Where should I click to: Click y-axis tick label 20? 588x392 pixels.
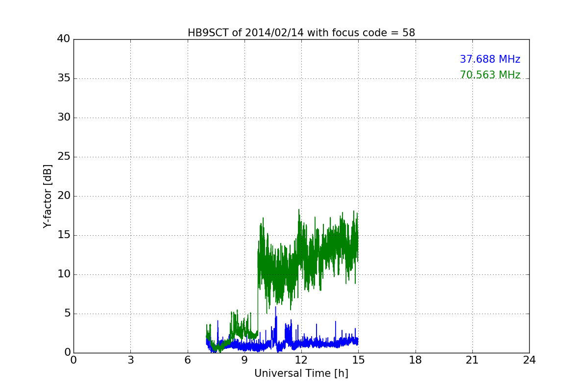tap(64, 196)
